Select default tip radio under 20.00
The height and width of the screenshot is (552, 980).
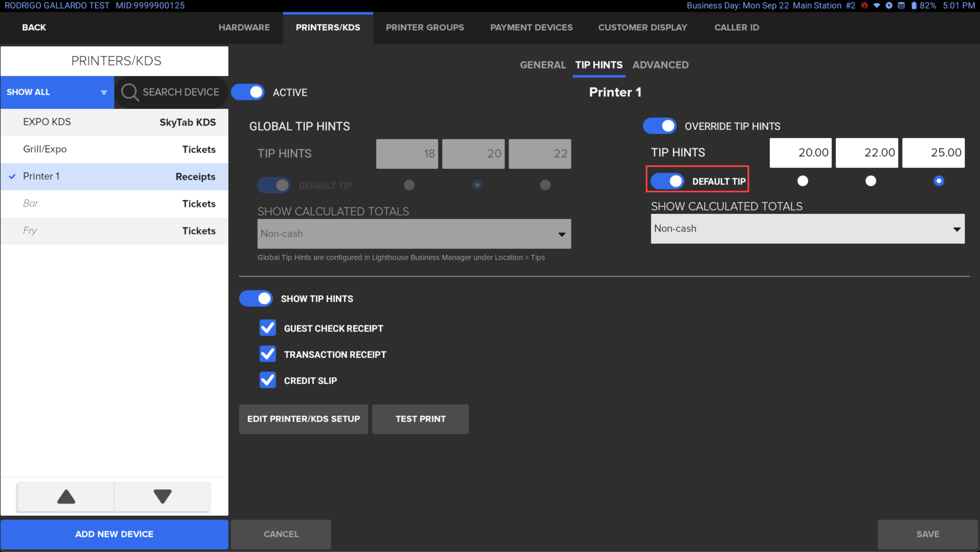[802, 181]
